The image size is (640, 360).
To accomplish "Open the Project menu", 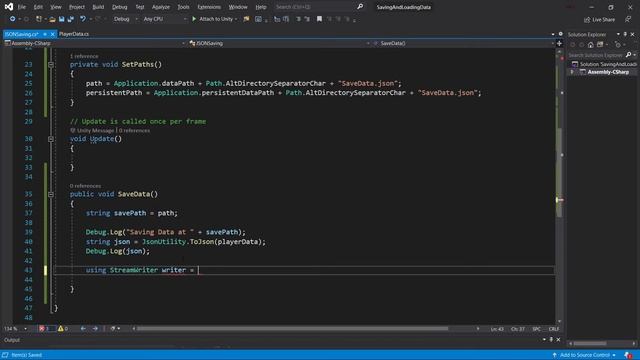I will 77,7.
